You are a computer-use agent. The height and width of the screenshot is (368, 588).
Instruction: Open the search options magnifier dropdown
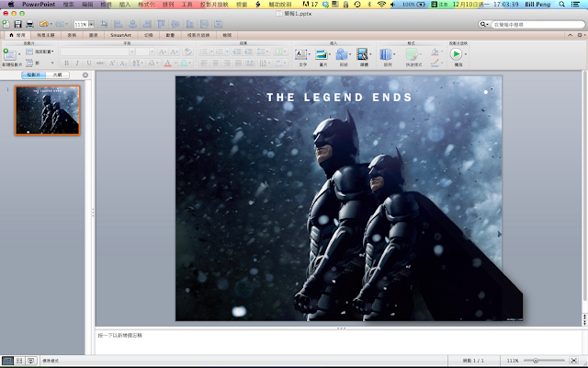483,25
